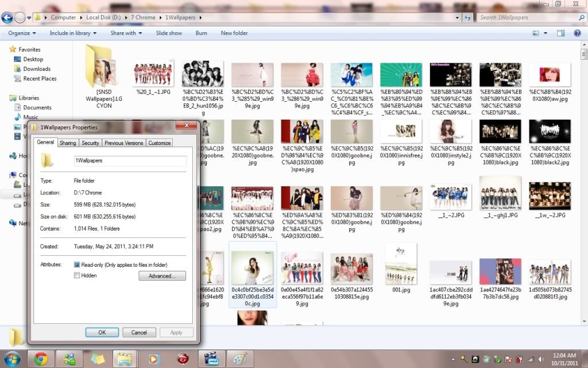The image size is (588, 368).
Task: Click the Back navigation arrow button
Action: click(7, 17)
